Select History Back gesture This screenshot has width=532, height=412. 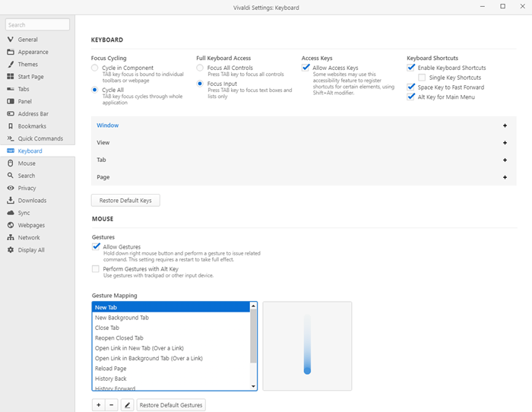(x=171, y=379)
